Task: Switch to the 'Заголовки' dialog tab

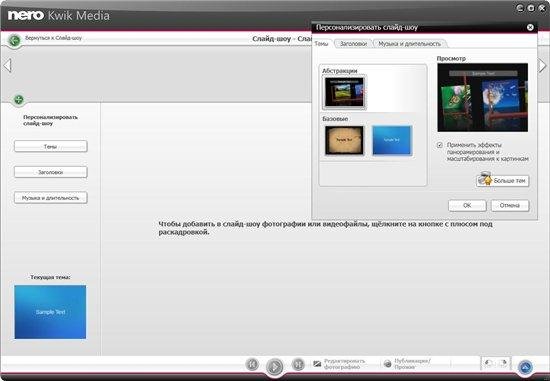Action: click(x=353, y=44)
